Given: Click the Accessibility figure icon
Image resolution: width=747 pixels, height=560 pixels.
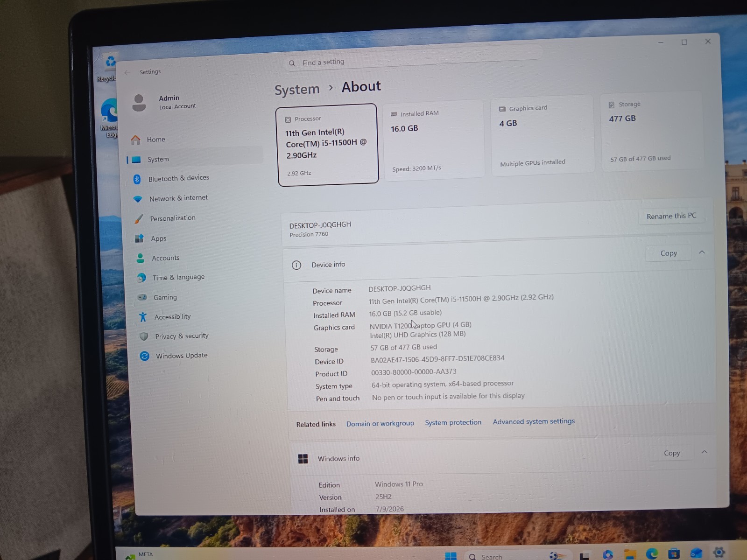Looking at the screenshot, I should [143, 317].
